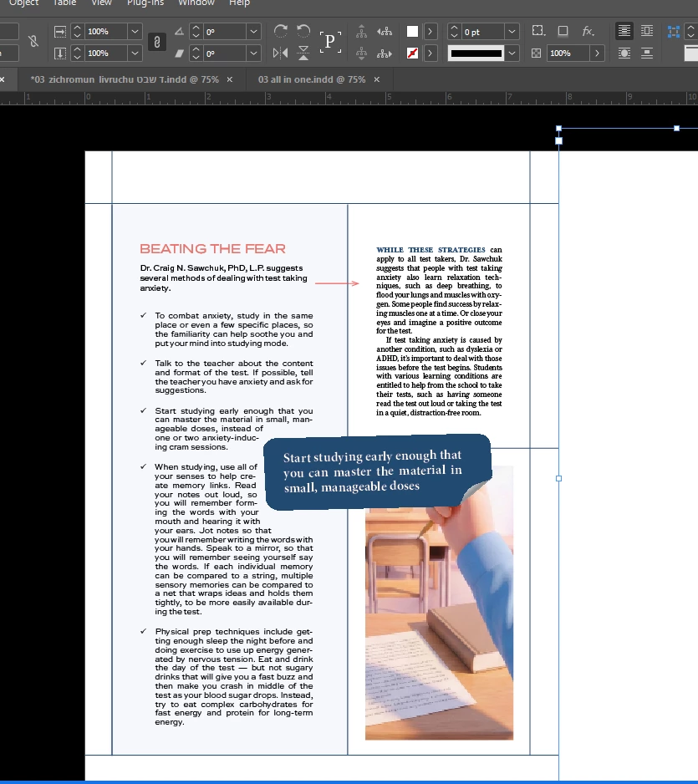This screenshot has height=784, width=698.
Task: Open the stroke weight dropdown
Action: coord(512,32)
